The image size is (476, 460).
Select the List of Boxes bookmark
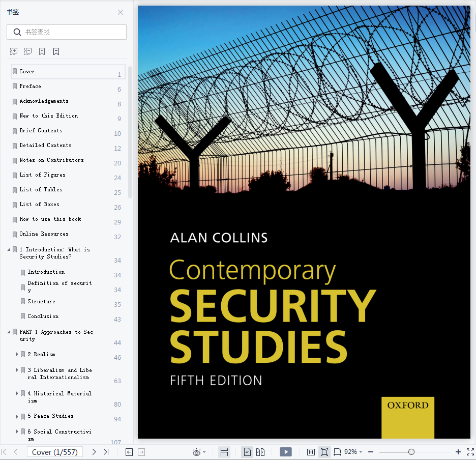(x=68, y=204)
